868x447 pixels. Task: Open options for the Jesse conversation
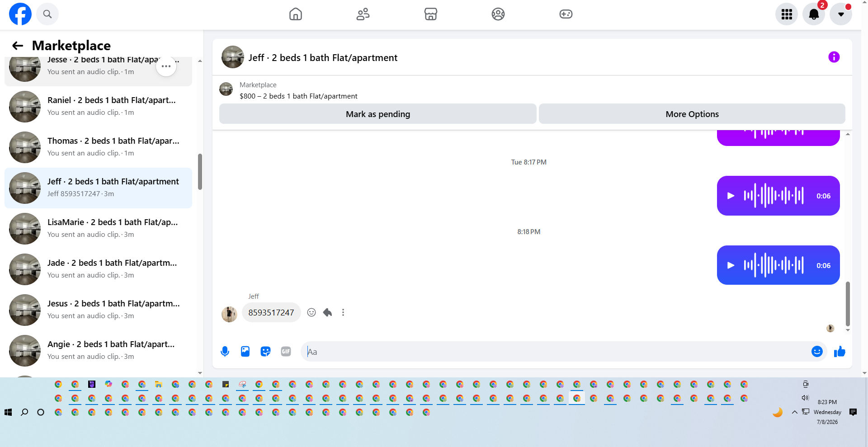point(166,66)
